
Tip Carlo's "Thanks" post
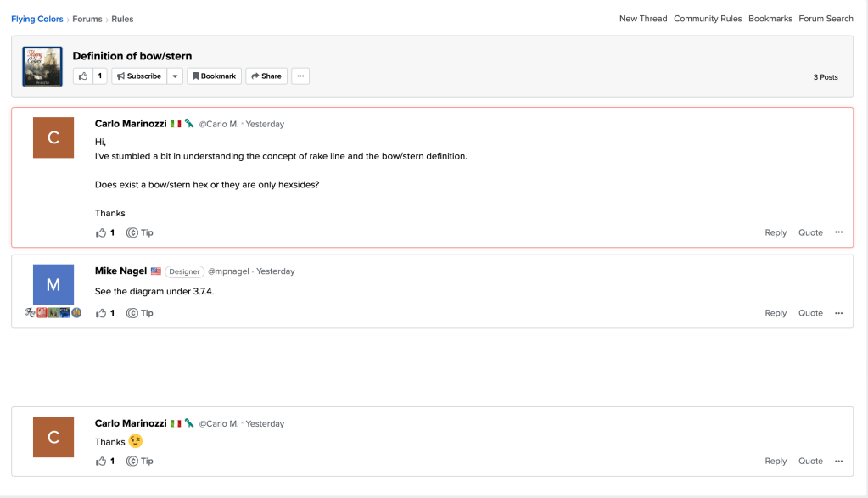(140, 462)
